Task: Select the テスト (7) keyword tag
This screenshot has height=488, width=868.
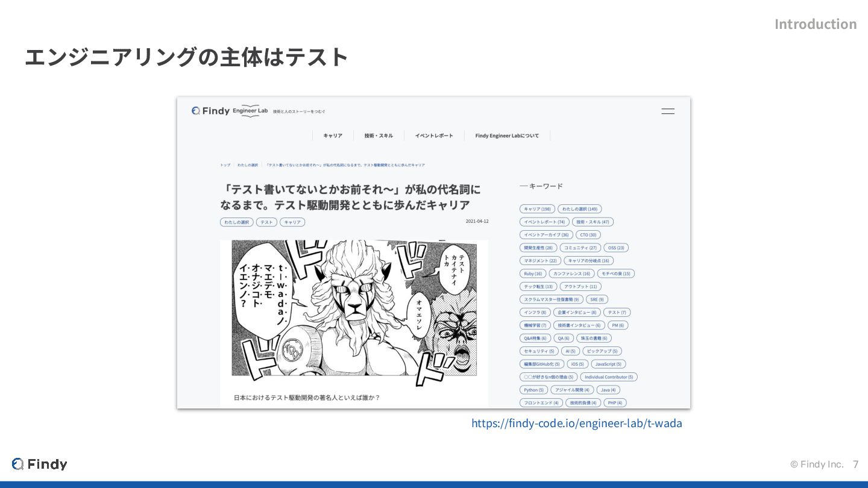Action: point(617,313)
